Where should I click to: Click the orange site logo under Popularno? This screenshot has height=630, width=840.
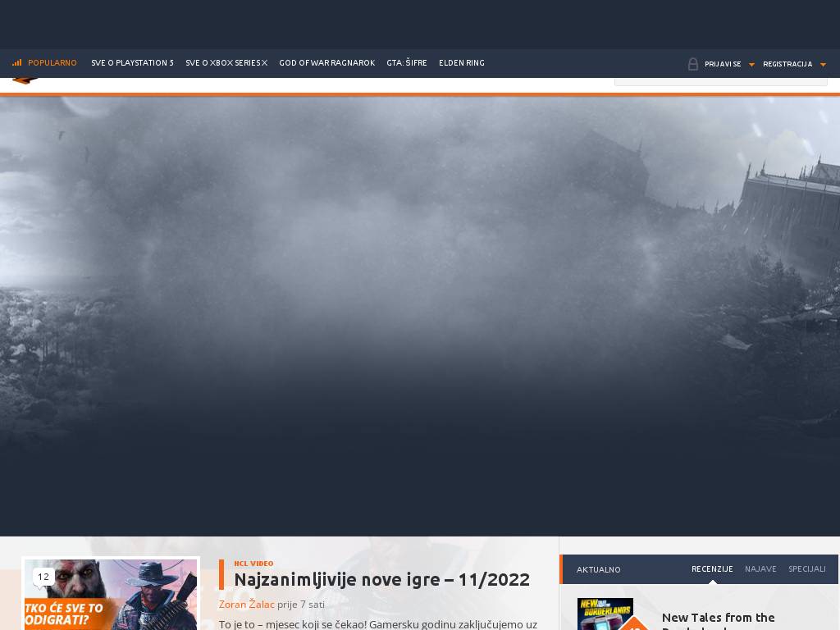pos(25,80)
